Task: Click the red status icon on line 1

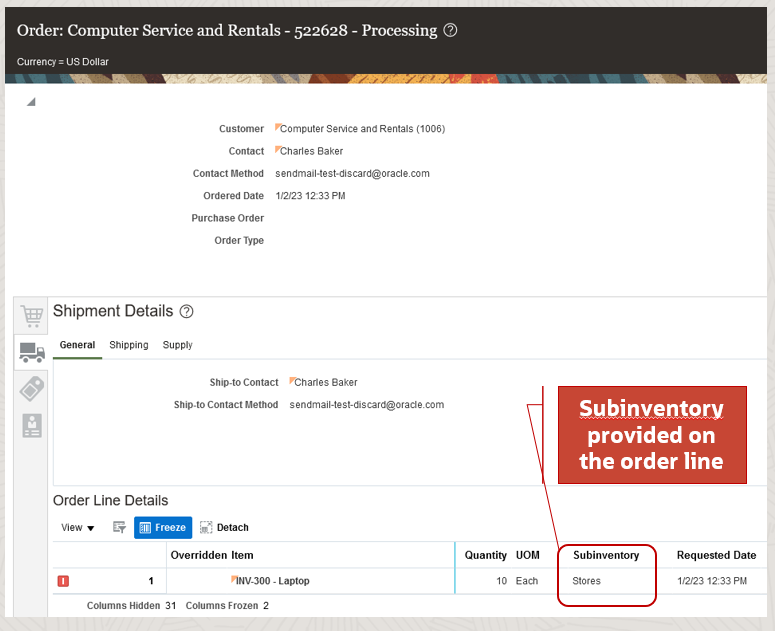Action: (63, 581)
